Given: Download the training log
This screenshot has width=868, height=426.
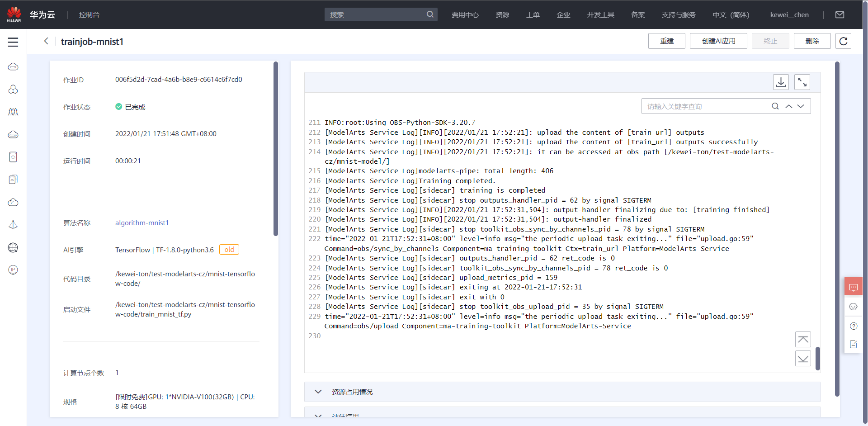Looking at the screenshot, I should point(781,82).
